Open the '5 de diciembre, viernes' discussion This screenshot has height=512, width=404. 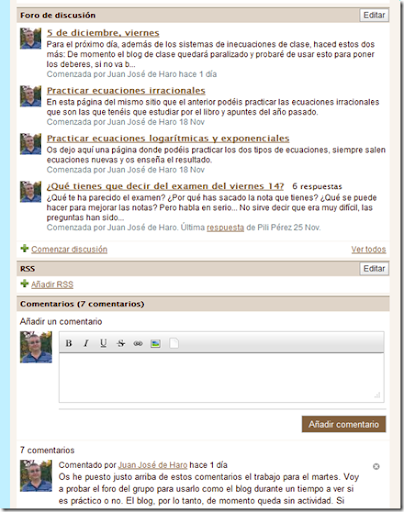103,33
